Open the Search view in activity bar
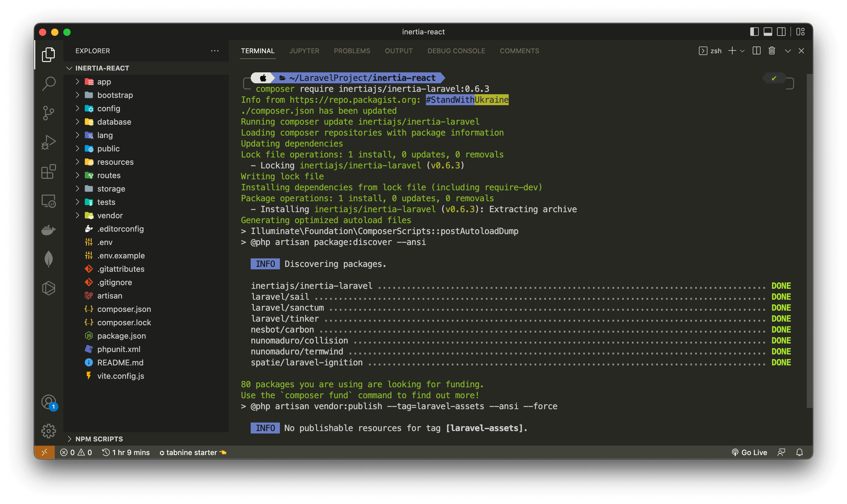Viewport: 847px width, 504px height. point(49,83)
